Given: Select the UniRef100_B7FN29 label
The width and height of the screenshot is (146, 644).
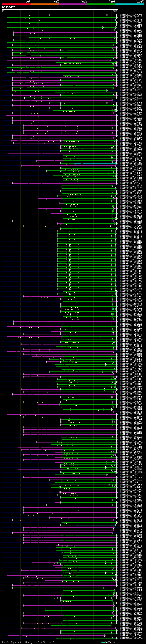Looking at the screenshot, I should [131, 72].
